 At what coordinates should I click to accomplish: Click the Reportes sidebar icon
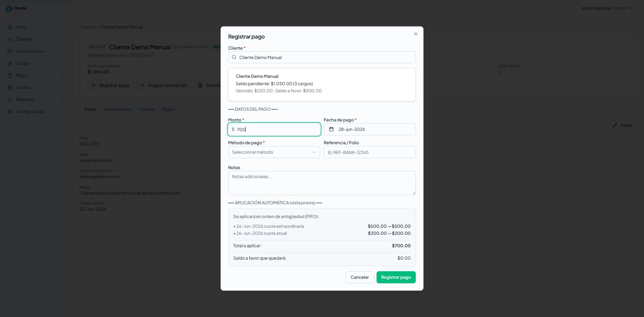point(10,100)
